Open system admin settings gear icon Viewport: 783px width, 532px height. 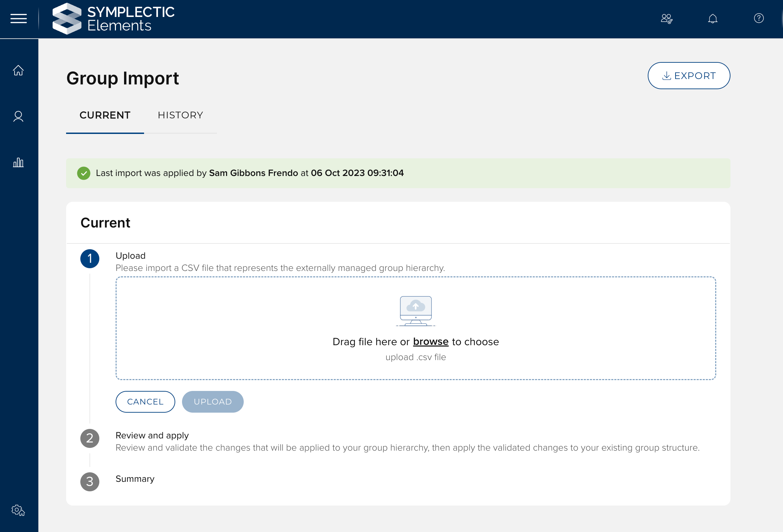coord(18,510)
